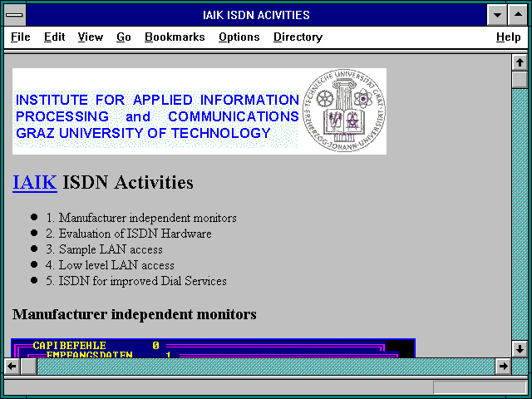Follow the IAIK hyperlink in the heading
The image size is (532, 399).
35,183
